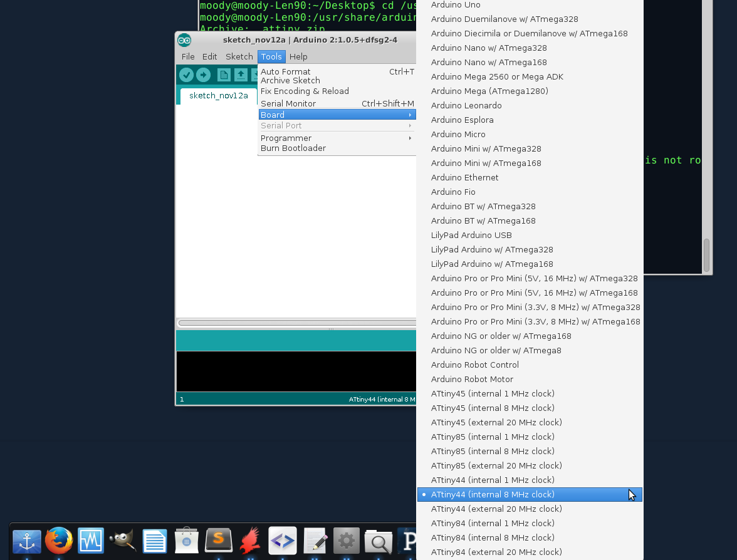Choose Auto Format from Tools menu
This screenshot has height=560, width=737.
point(337,71)
